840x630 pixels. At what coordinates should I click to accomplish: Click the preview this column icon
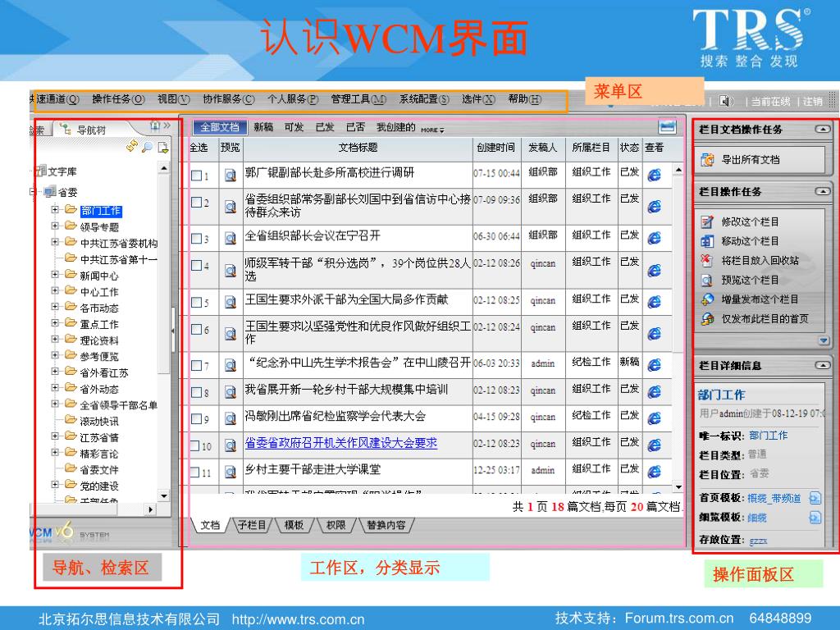[707, 281]
